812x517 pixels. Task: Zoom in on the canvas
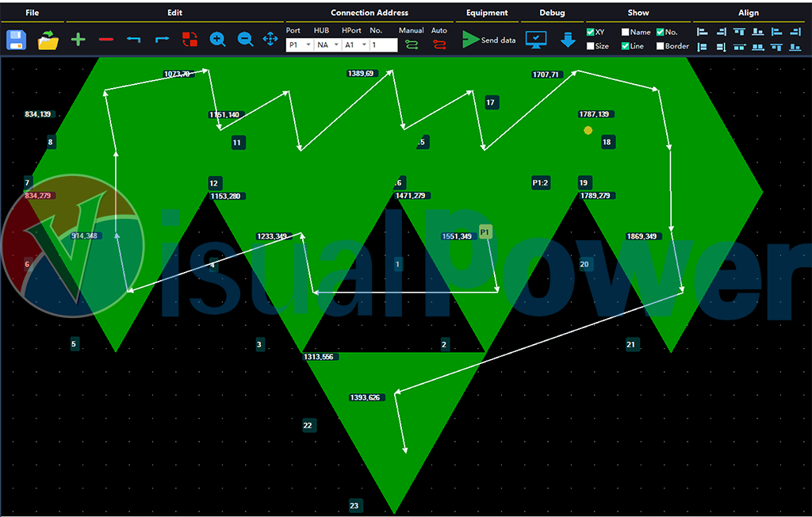click(x=217, y=40)
